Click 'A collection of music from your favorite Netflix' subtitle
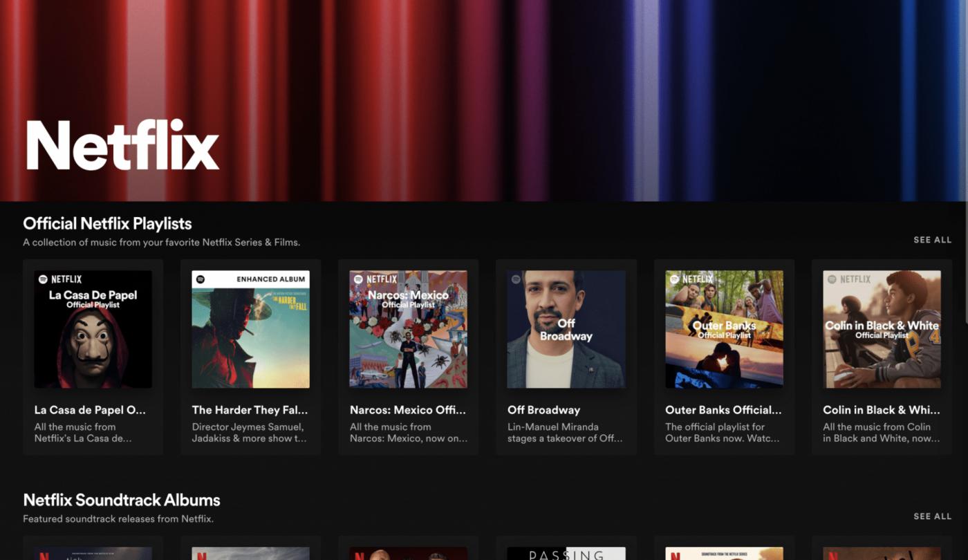Viewport: 968px width, 560px height. pos(162,243)
